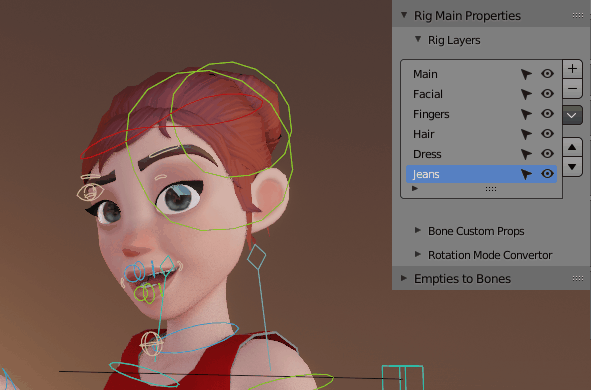591x390 pixels.
Task: Select the Dress layer row
Action: tap(481, 154)
